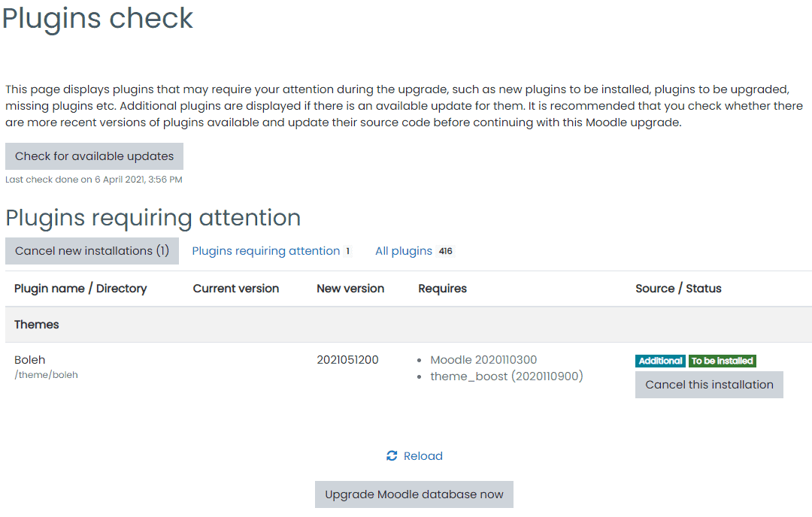This screenshot has height=517, width=812.
Task: Click Upgrade Moodle database now button
Action: click(414, 494)
